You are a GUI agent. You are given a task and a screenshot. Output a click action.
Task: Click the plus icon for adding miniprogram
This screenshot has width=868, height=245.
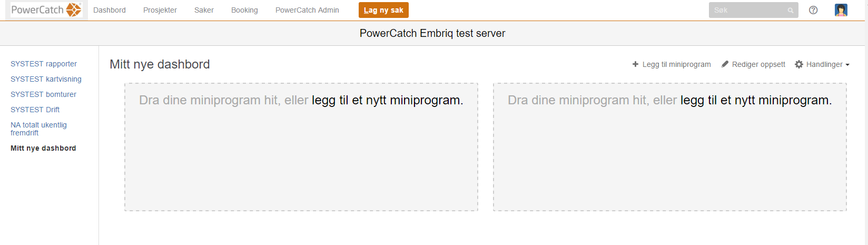coord(635,64)
